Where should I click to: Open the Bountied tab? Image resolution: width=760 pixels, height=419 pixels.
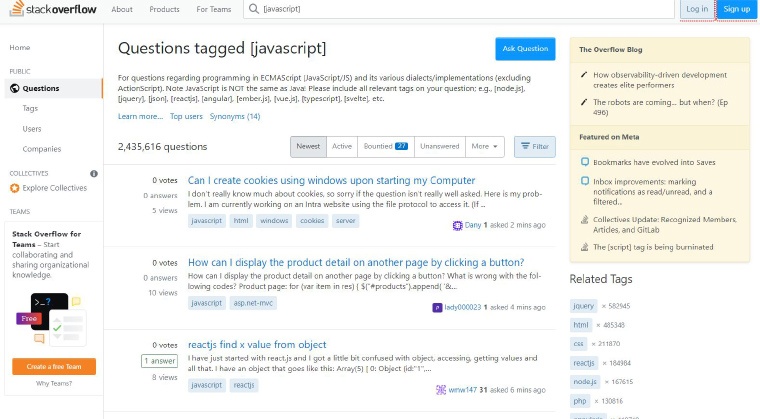(x=386, y=146)
